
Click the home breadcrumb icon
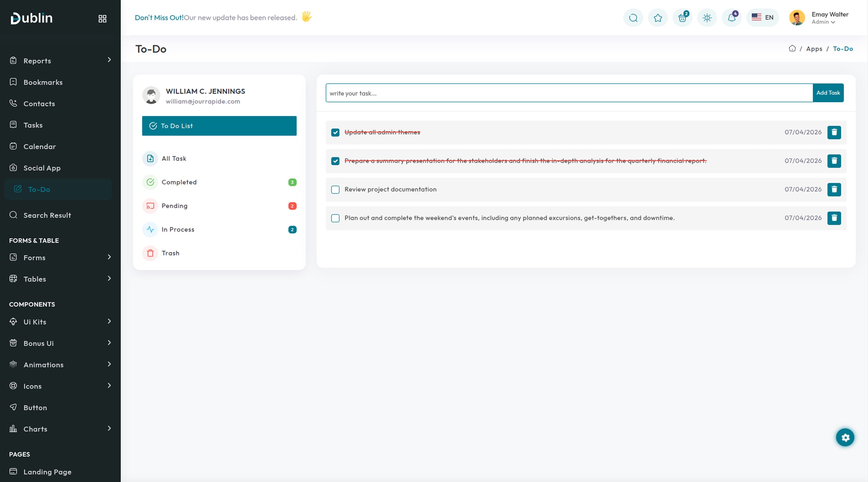(x=792, y=49)
